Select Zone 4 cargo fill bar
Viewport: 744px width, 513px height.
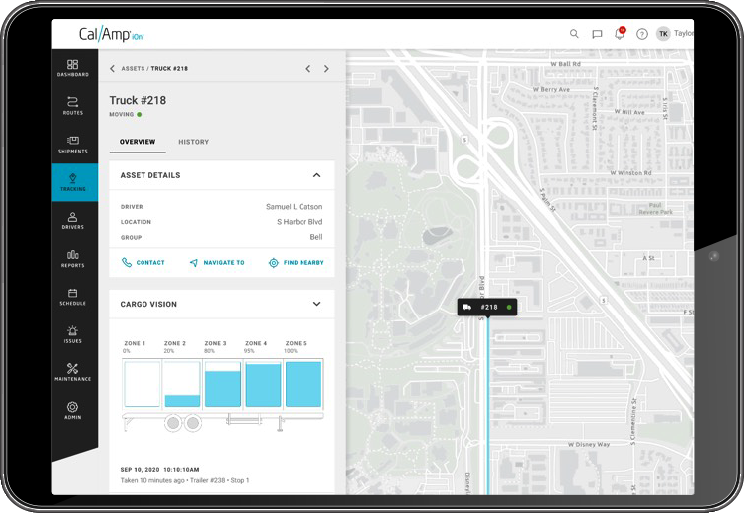[263, 383]
